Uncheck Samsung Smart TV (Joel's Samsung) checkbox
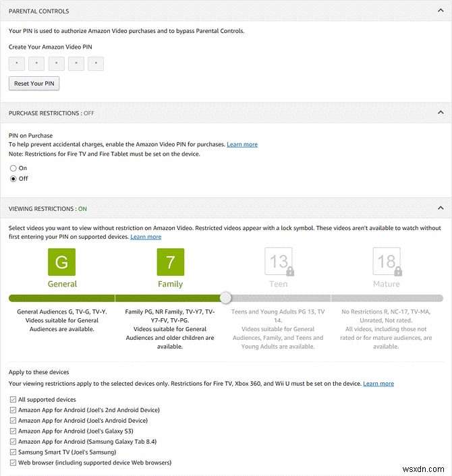Viewport: 452px width, 476px height. 13,452
